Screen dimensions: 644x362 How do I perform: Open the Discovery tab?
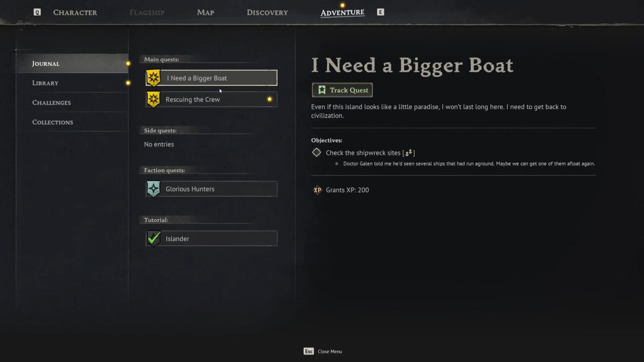(267, 13)
